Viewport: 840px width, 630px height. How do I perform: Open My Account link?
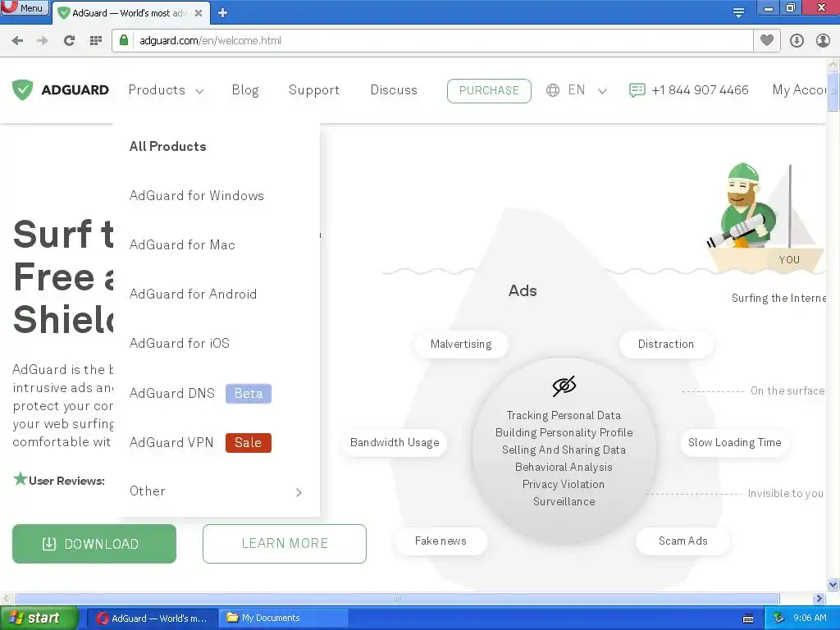(799, 90)
